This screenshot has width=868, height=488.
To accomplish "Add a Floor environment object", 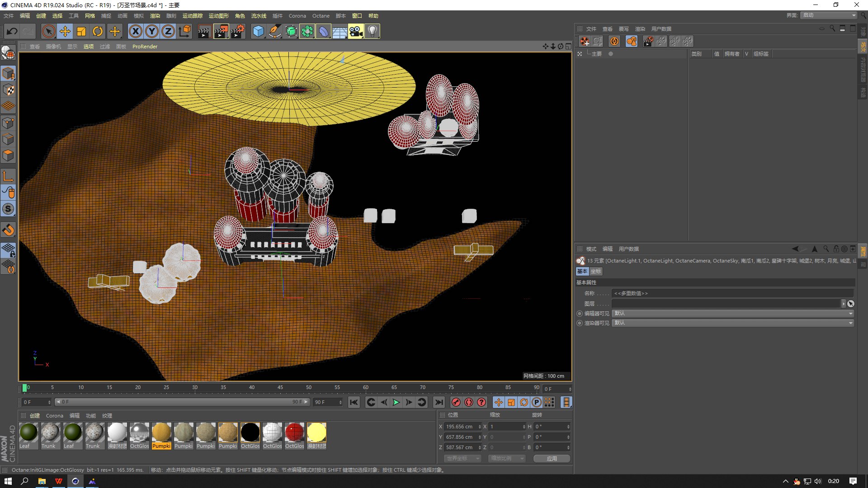I will 340,31.
